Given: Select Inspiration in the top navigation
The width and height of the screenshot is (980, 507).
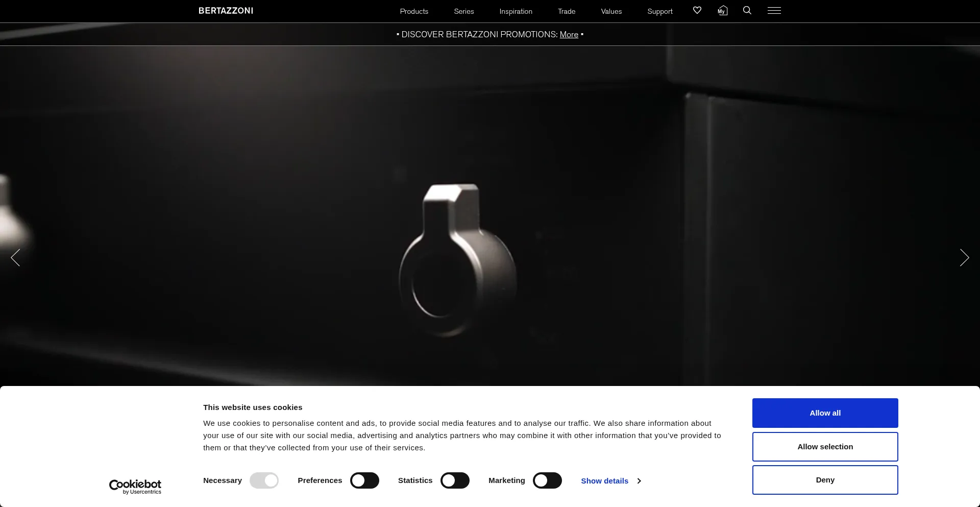Looking at the screenshot, I should click(x=516, y=11).
